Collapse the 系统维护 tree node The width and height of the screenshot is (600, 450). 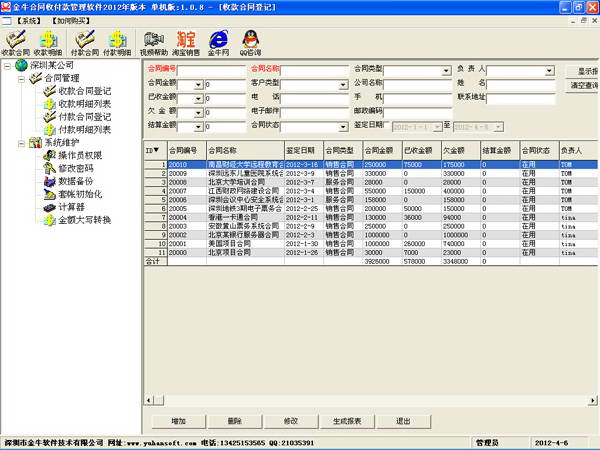click(22, 143)
